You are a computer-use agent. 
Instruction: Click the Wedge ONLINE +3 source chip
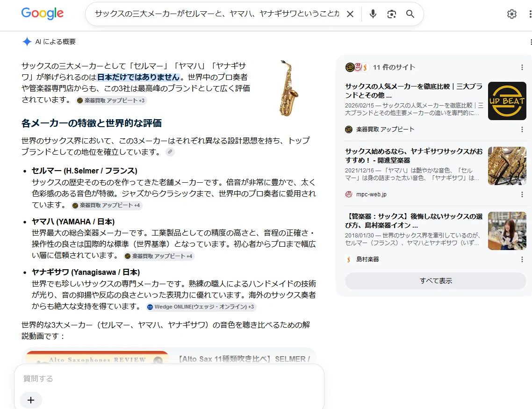tap(201, 307)
